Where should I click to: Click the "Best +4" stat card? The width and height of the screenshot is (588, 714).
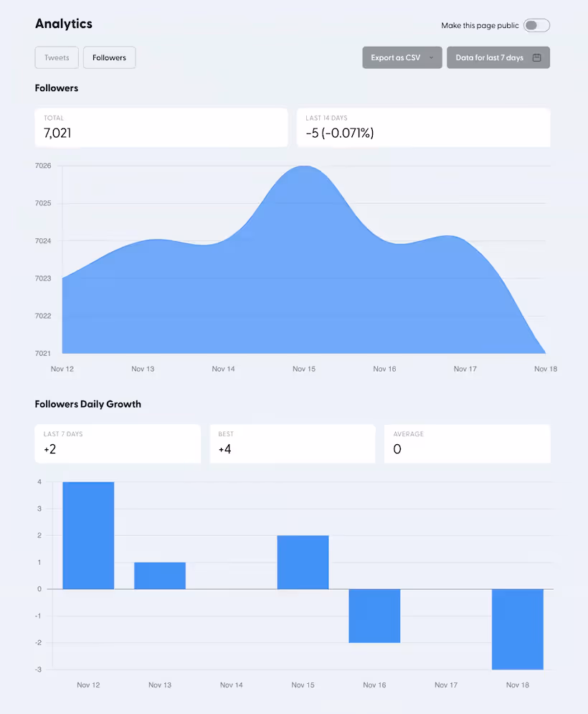pyautogui.click(x=293, y=443)
